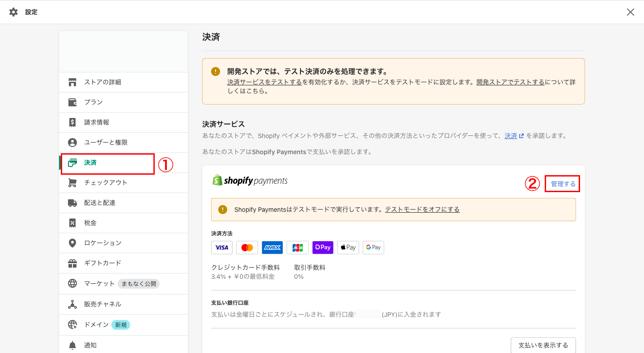Image resolution: width=644 pixels, height=353 pixels.
Task: Click the 支払いを表示する button
Action: [x=543, y=345]
